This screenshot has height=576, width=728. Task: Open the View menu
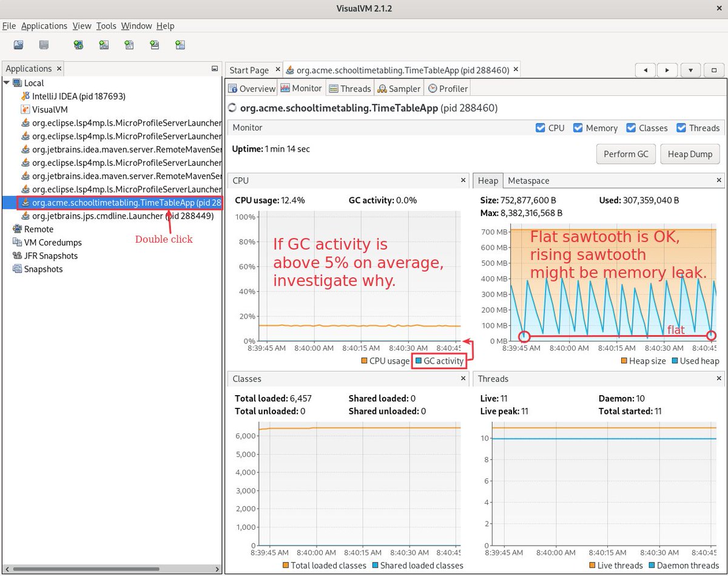(82, 25)
